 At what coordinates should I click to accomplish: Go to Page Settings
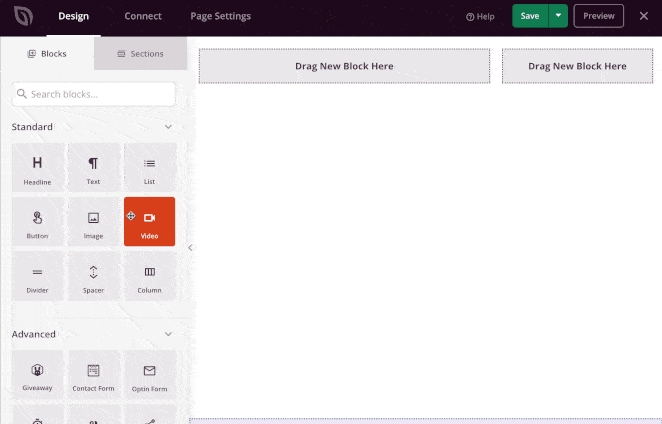click(221, 16)
